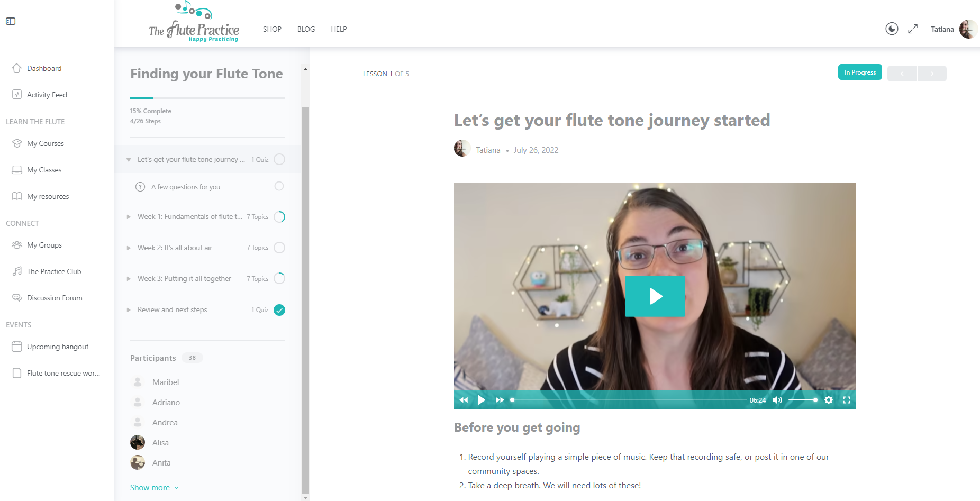Open the SHOP menu item
The width and height of the screenshot is (980, 501).
(x=272, y=29)
